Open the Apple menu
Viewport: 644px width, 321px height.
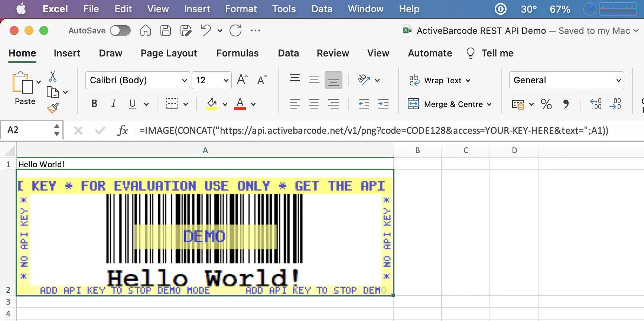point(21,9)
